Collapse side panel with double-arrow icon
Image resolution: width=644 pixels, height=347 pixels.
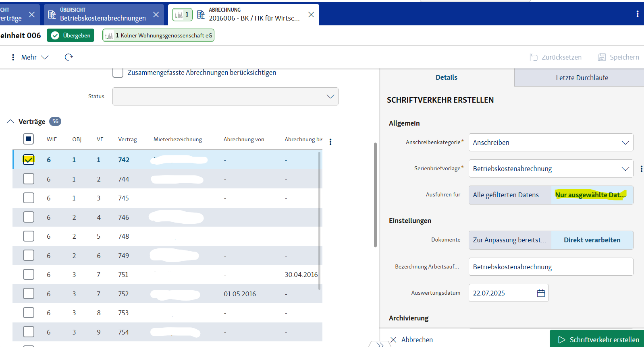[380, 345]
